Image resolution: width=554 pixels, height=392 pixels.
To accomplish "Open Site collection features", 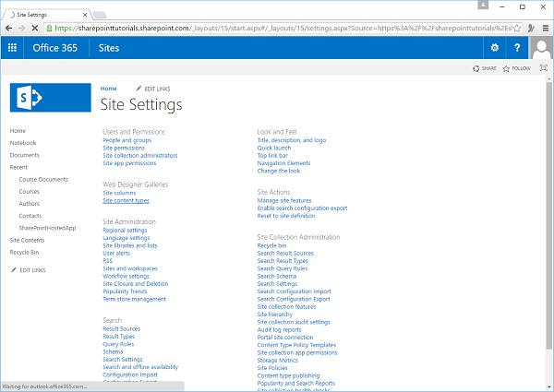I will (286, 307).
